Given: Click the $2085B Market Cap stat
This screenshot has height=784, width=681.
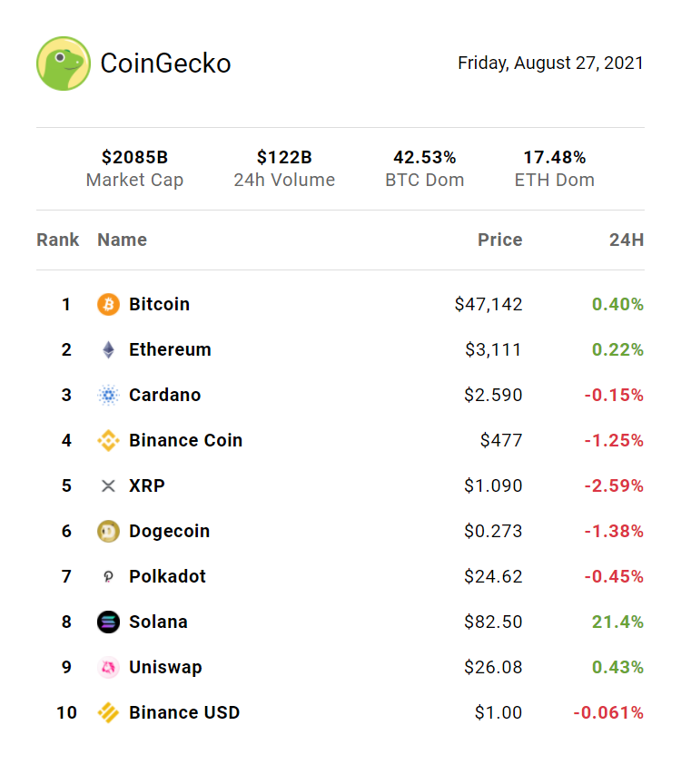Looking at the screenshot, I should pyautogui.click(x=134, y=169).
